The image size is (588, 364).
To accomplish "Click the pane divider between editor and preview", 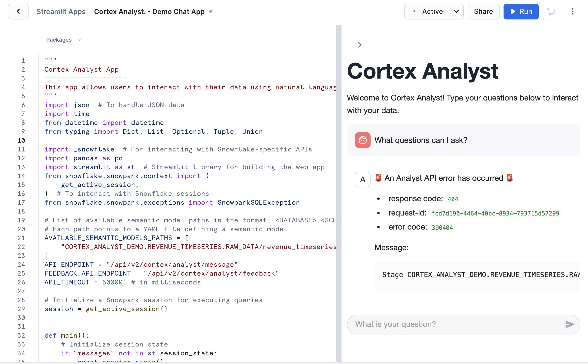I will [339, 193].
